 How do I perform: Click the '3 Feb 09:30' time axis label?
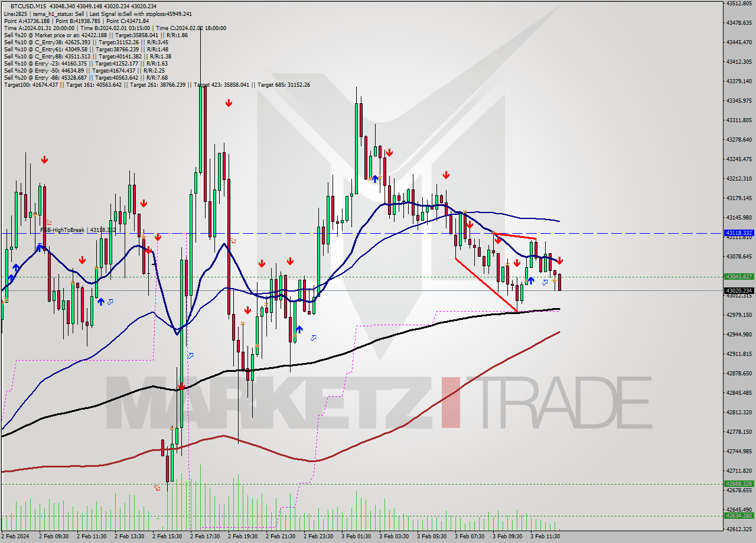point(507,537)
